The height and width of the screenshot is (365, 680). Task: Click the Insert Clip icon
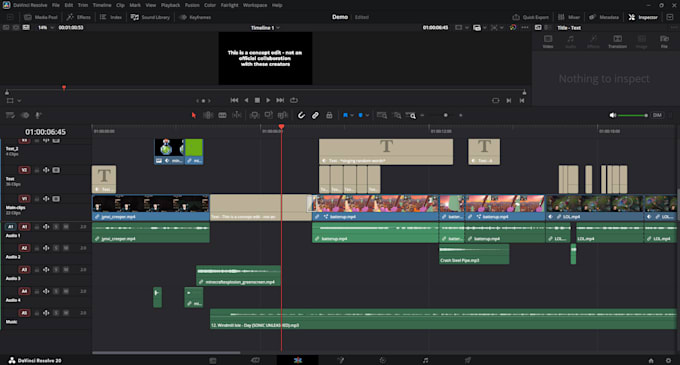255,115
